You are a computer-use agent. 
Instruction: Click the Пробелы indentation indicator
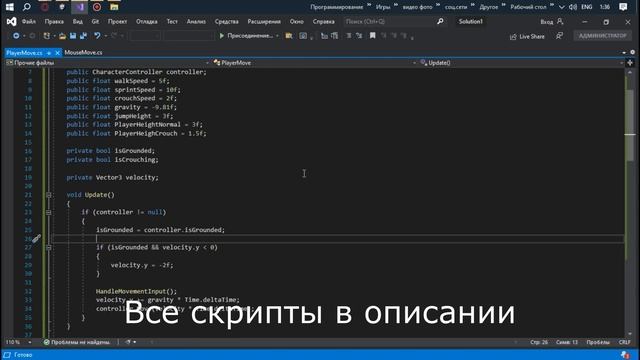(598, 342)
